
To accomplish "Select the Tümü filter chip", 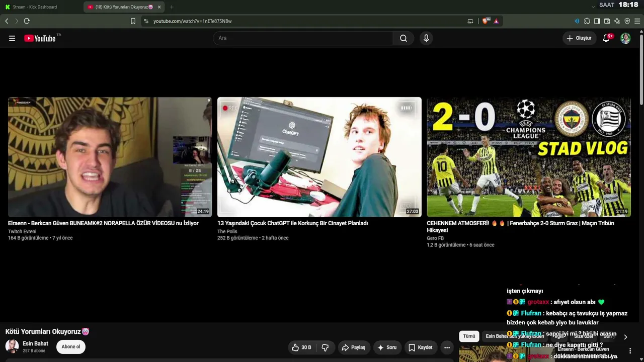I will click(469, 336).
